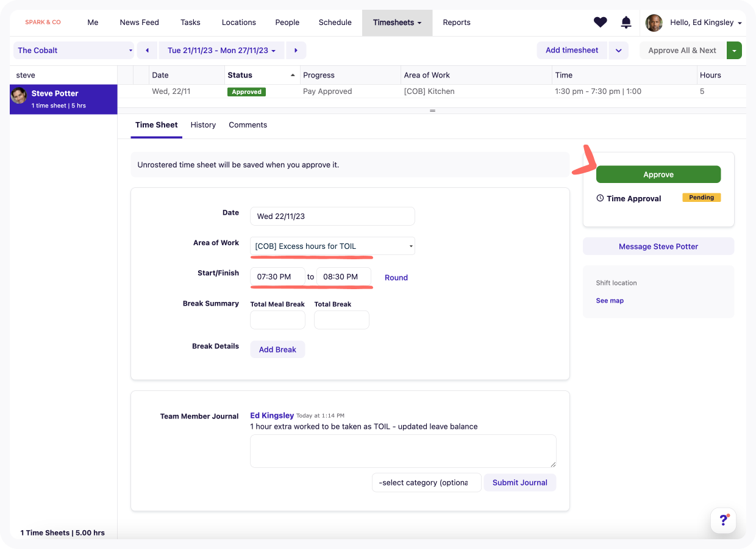Expand Add timesheet options chevron
Image resolution: width=756 pixels, height=549 pixels.
pos(618,51)
